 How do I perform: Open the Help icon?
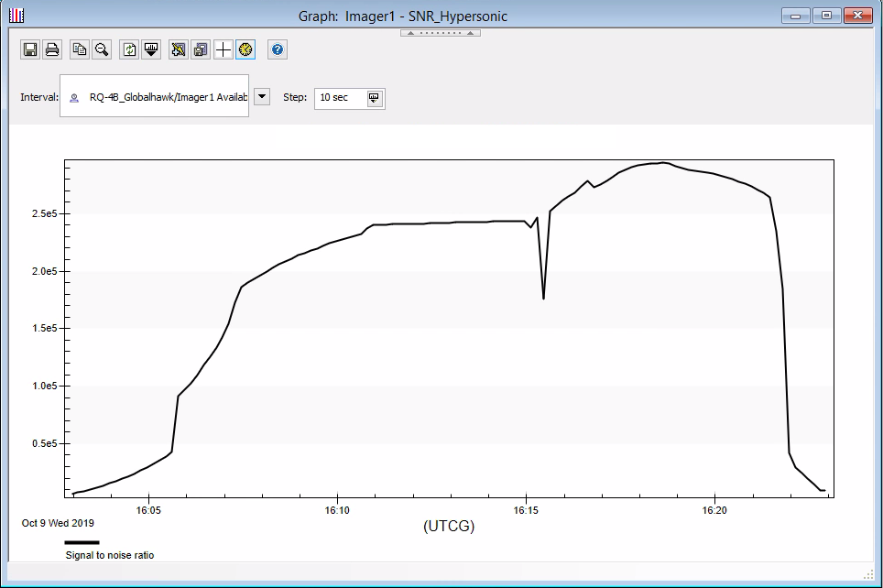(x=278, y=49)
